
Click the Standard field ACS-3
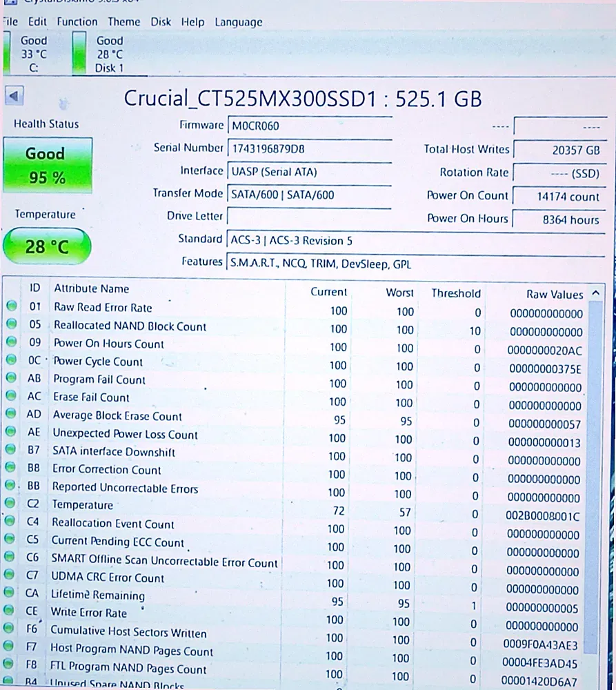[416, 241]
